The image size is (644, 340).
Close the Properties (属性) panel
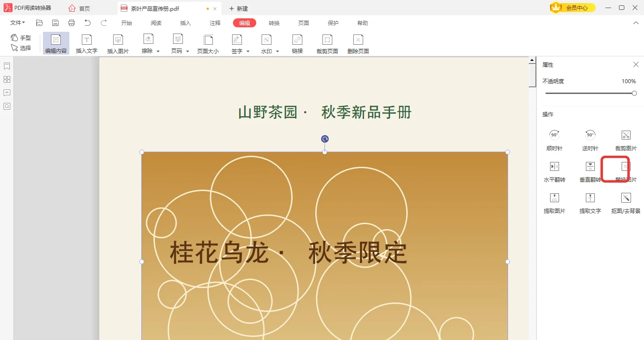point(636,65)
